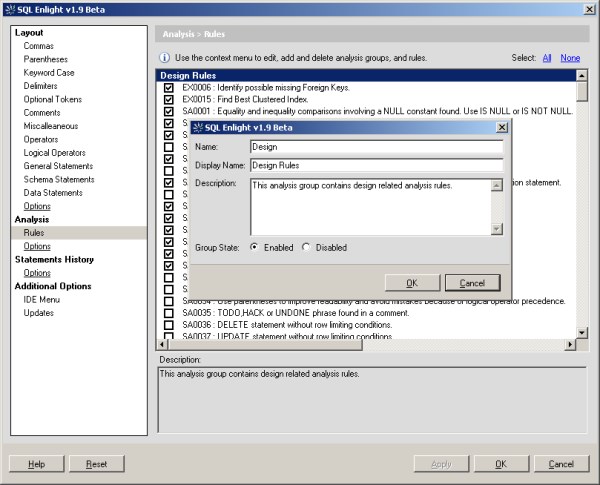Image resolution: width=600 pixels, height=485 pixels.
Task: Select the Disabled group state radio button
Action: pyautogui.click(x=306, y=247)
